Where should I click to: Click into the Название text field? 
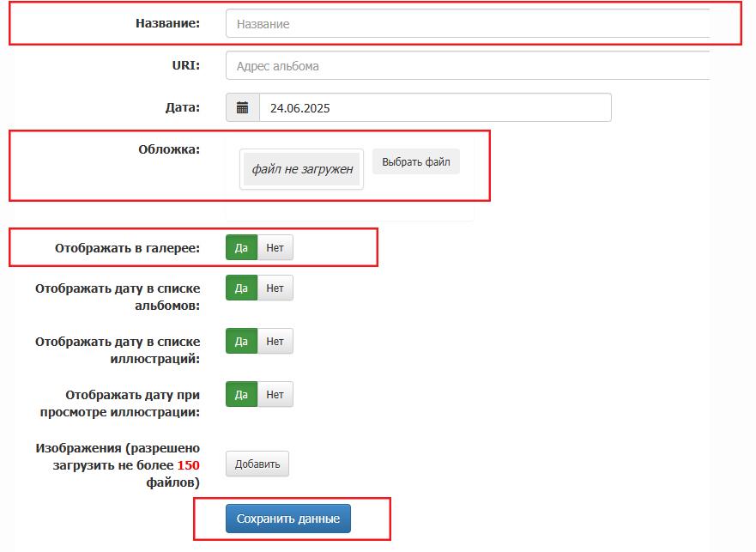coord(468,24)
